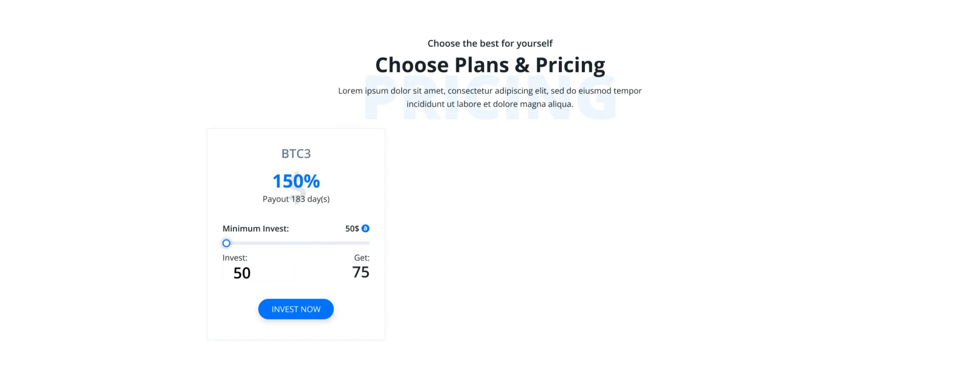Click the Choose the best for yourself subtitle
The image size is (980, 376).
(490, 43)
